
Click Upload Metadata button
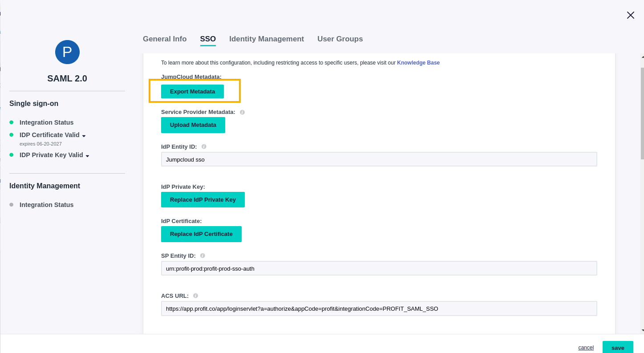pyautogui.click(x=193, y=125)
